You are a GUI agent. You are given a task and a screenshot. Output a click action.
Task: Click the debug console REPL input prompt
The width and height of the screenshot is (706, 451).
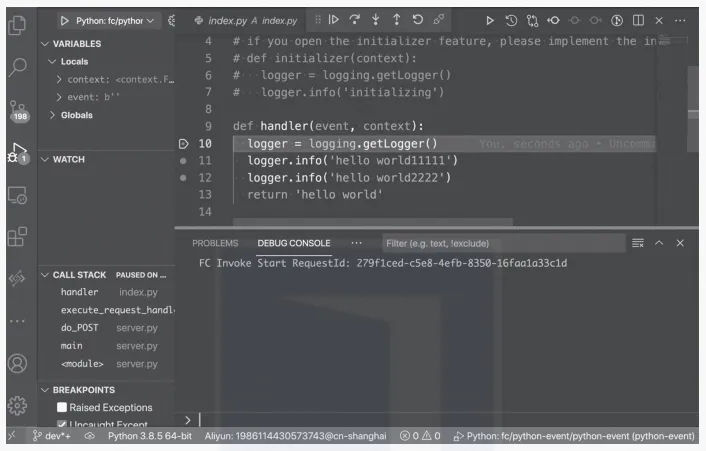tap(446, 420)
